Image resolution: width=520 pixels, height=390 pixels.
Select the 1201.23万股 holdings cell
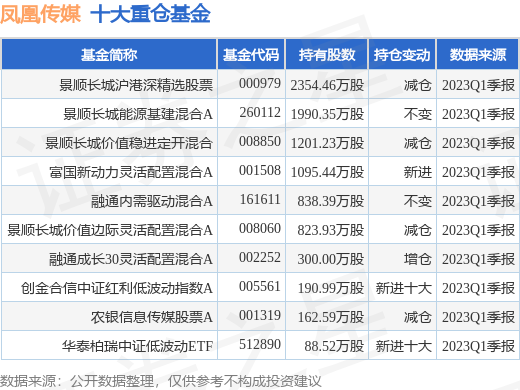(327, 143)
